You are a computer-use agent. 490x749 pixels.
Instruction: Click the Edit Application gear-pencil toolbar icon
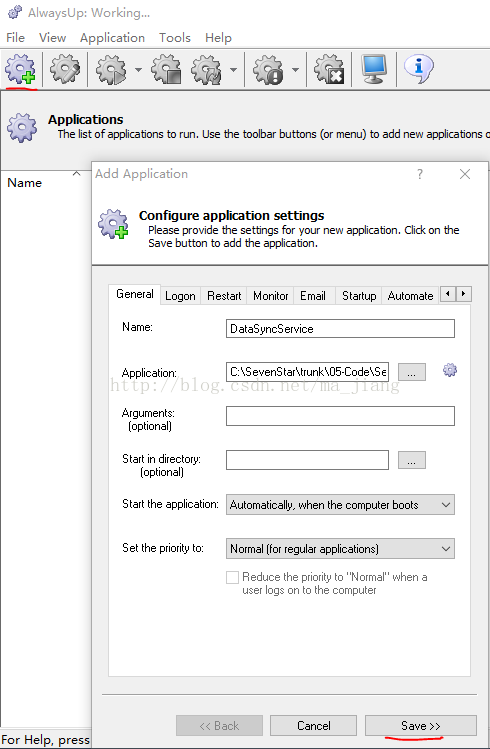pos(65,69)
